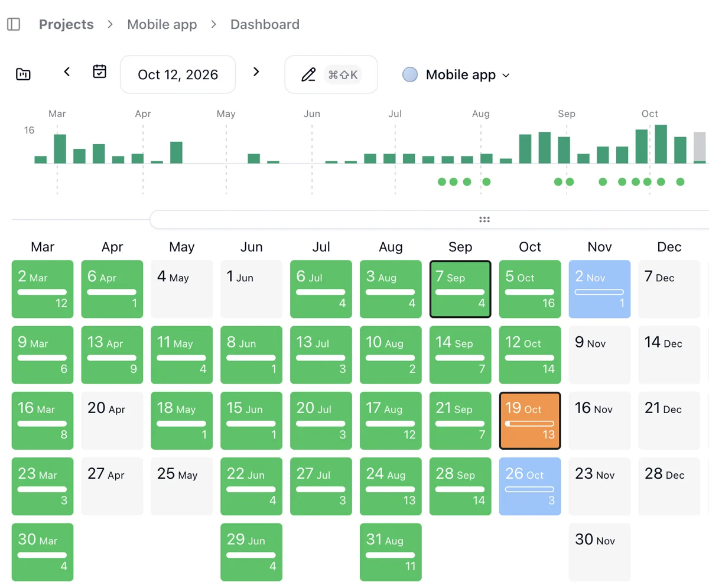Select the empty 1 Jun week cell

[x=251, y=289]
